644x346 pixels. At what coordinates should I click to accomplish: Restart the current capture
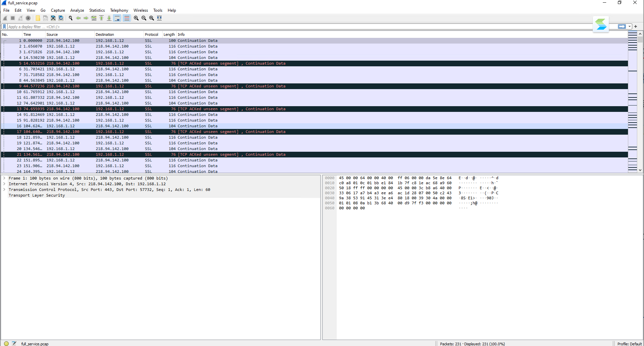pos(20,18)
